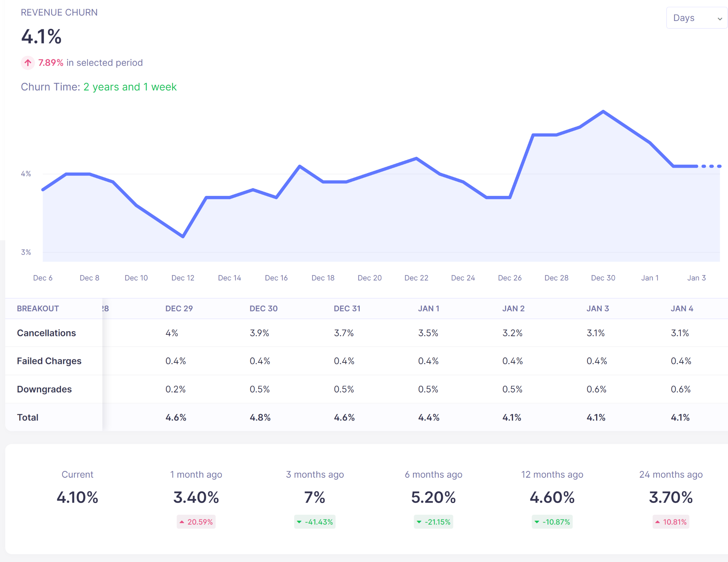Image resolution: width=728 pixels, height=562 pixels.
Task: Click the red up-arrow icon beside 7.89%
Action: [28, 63]
